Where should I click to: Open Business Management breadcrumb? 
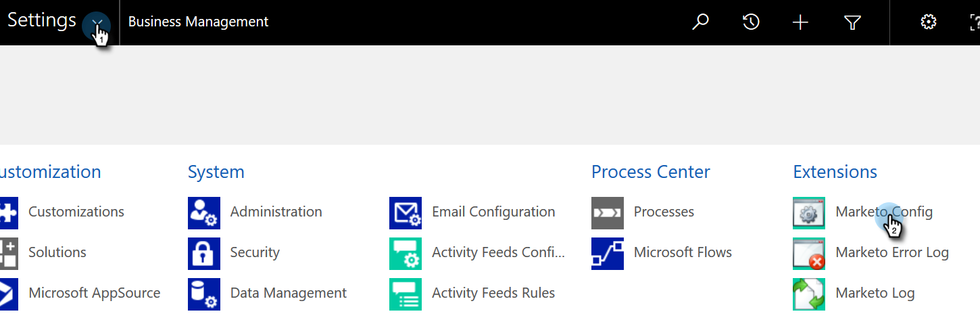(x=198, y=22)
